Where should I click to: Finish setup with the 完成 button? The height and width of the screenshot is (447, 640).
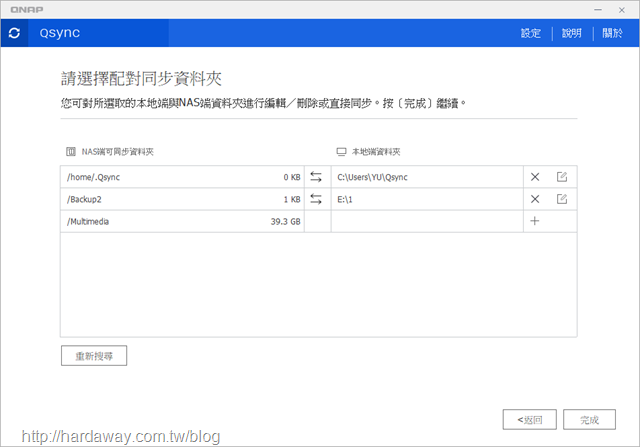coord(589,420)
